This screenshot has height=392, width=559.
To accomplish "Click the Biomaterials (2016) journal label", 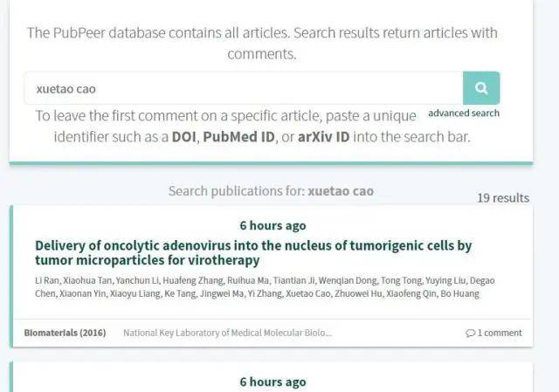I will pyautogui.click(x=65, y=333).
